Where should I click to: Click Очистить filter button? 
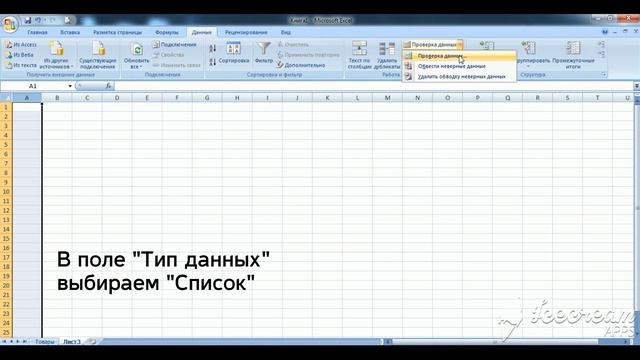[x=293, y=44]
